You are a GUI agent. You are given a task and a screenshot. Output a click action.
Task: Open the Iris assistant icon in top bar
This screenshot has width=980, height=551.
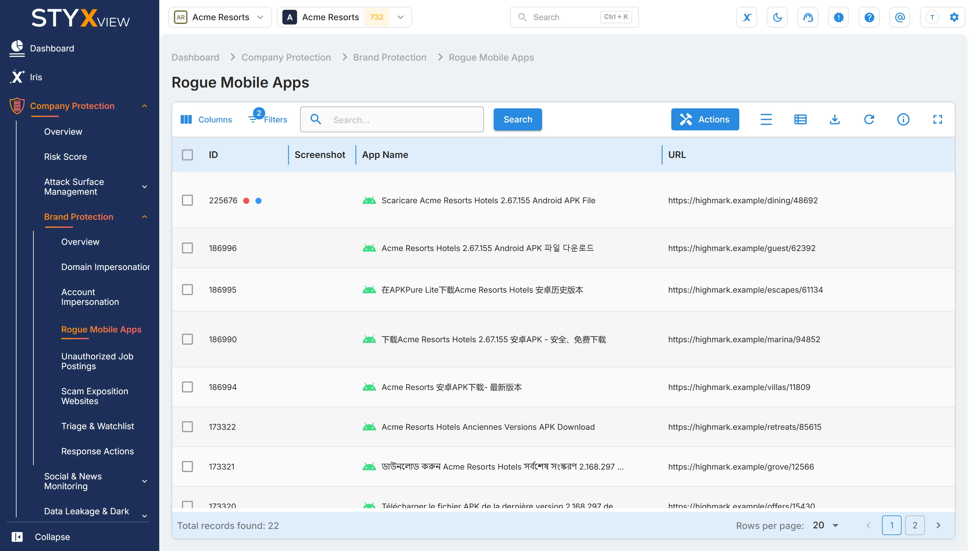[x=746, y=17]
